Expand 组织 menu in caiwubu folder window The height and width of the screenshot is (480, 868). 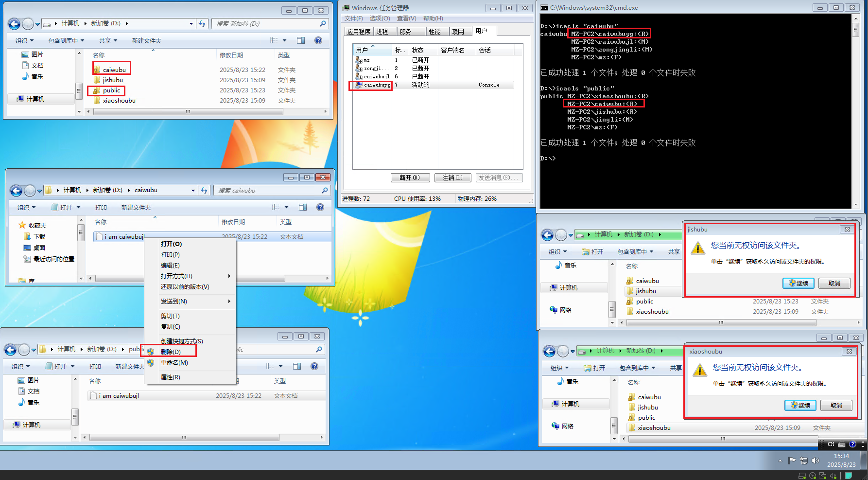tap(26, 208)
